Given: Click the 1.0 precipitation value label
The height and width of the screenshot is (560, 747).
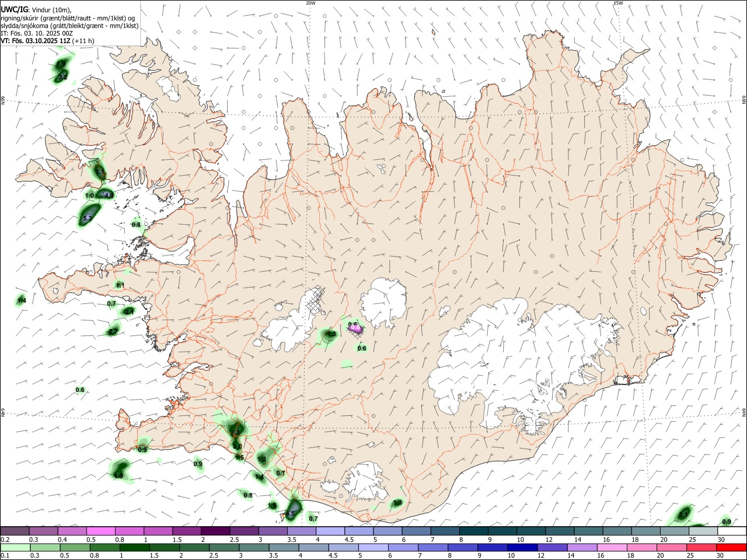Looking at the screenshot, I should point(90,195).
